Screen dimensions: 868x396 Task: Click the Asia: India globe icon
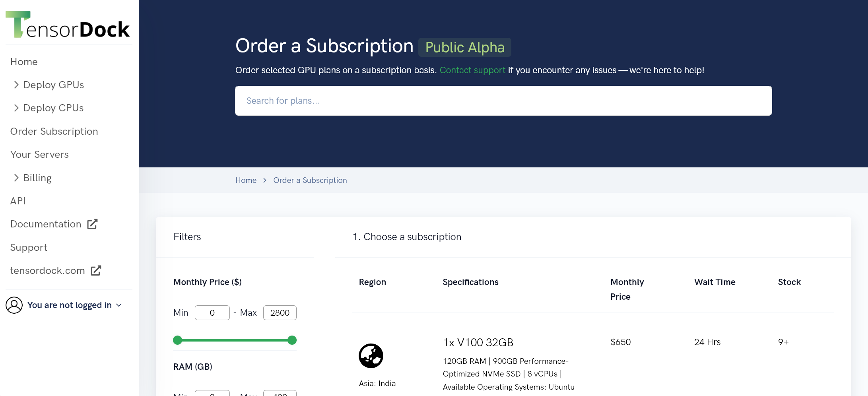pyautogui.click(x=371, y=355)
